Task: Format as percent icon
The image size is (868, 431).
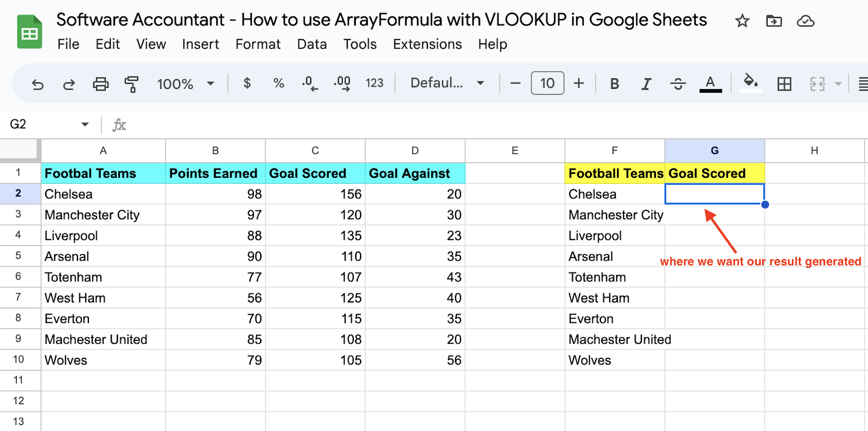Action: pyautogui.click(x=278, y=83)
